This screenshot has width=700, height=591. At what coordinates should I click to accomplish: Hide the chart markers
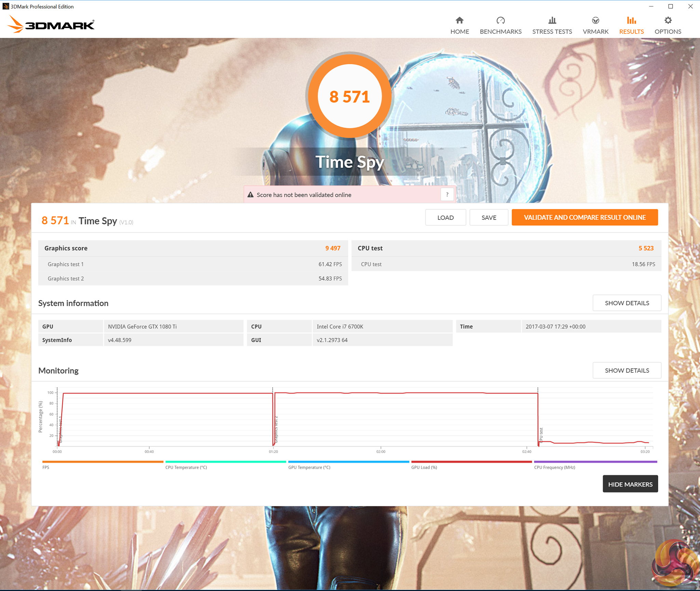click(x=630, y=484)
